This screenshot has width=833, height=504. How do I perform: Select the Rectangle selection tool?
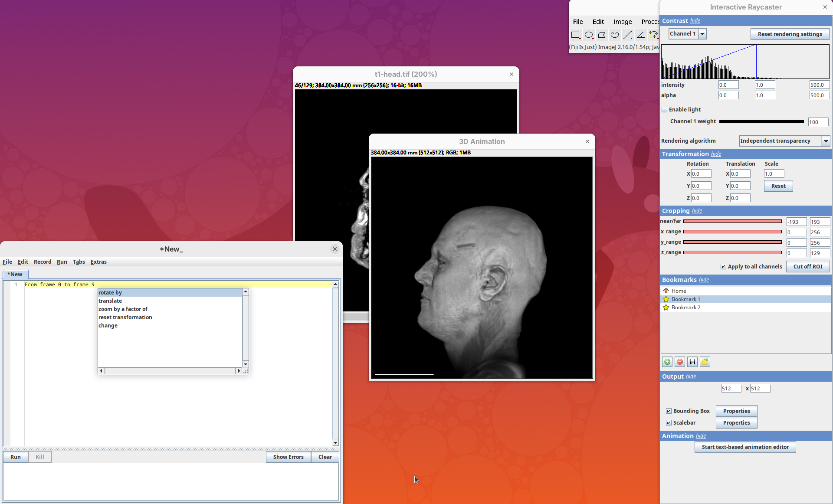point(575,35)
